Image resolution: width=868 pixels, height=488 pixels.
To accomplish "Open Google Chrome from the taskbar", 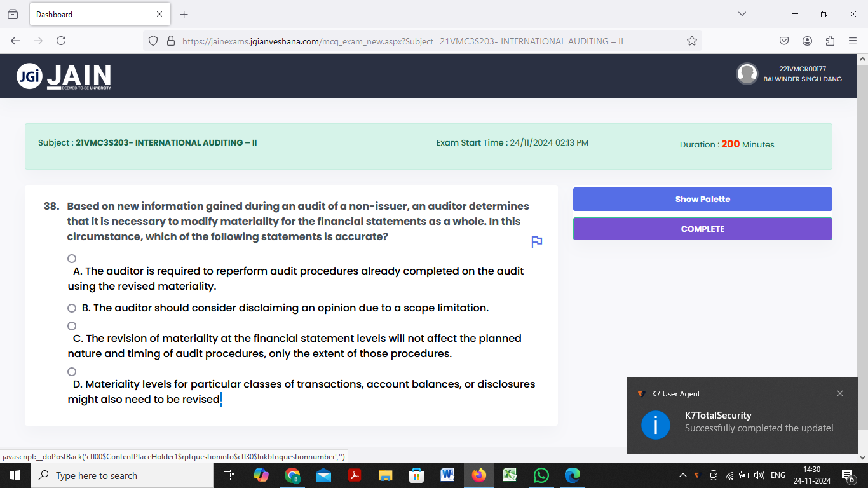I will (292, 475).
